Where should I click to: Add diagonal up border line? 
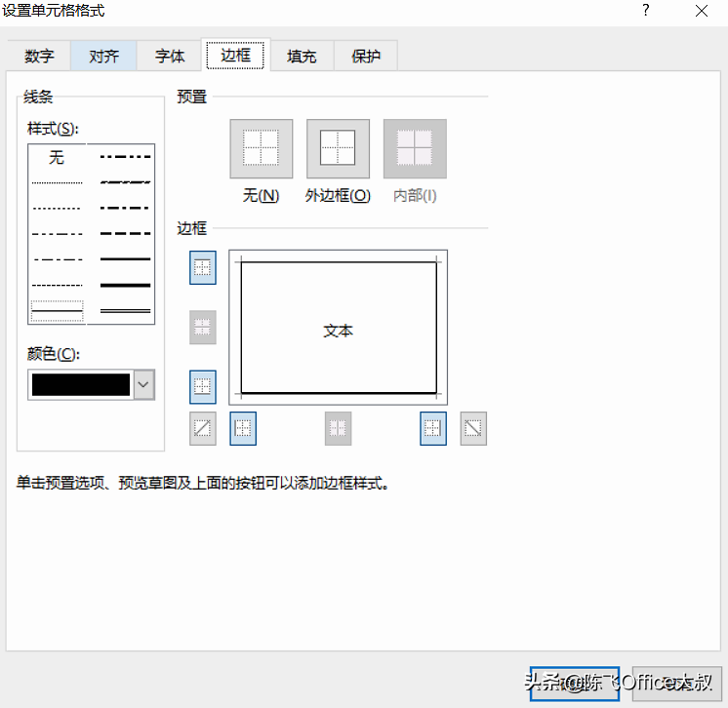(202, 428)
